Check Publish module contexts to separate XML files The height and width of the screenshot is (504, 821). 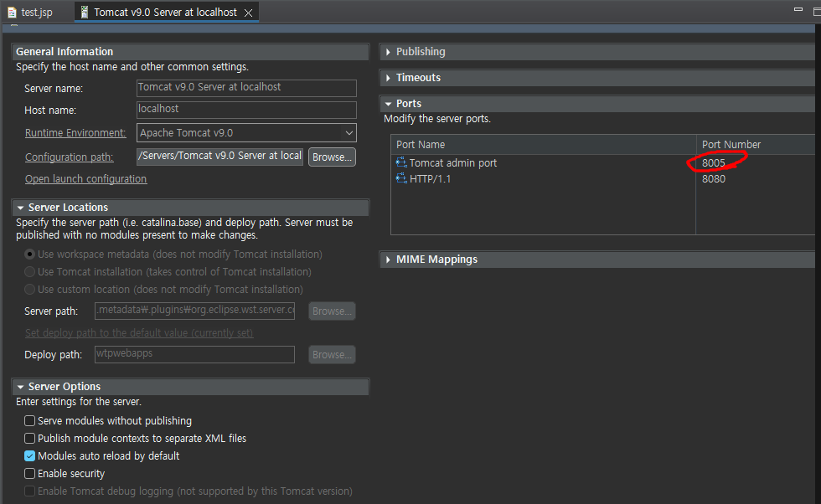[30, 438]
